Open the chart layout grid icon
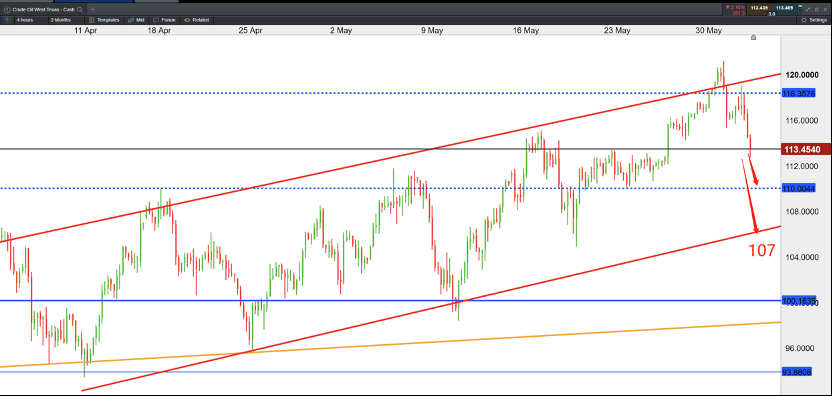 click(x=7, y=20)
